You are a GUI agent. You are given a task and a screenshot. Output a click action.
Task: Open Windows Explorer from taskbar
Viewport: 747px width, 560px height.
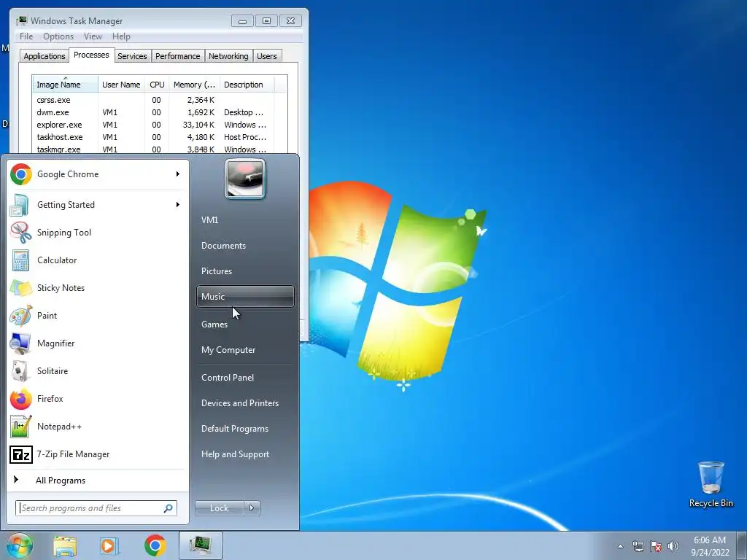[x=65, y=545]
